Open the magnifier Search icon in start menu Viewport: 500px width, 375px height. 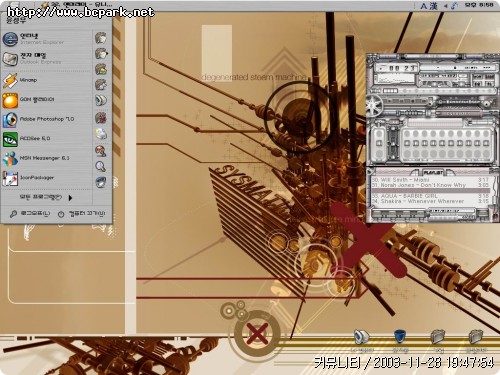[x=101, y=166]
